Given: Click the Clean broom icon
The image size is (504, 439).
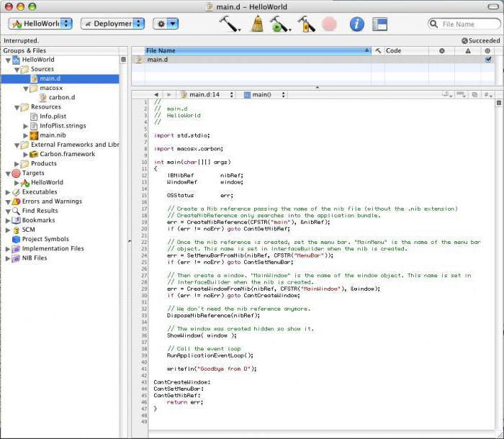Looking at the screenshot, I should 256,24.
